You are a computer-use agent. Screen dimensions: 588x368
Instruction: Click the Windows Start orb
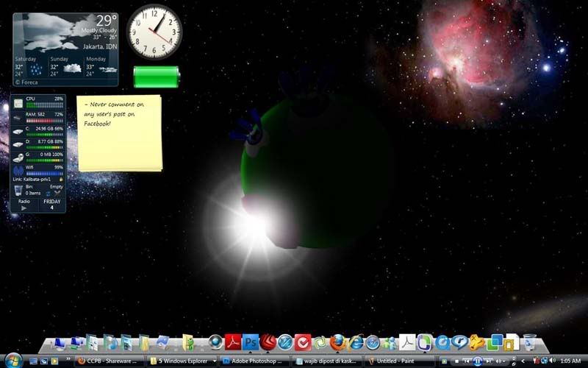pos(13,361)
